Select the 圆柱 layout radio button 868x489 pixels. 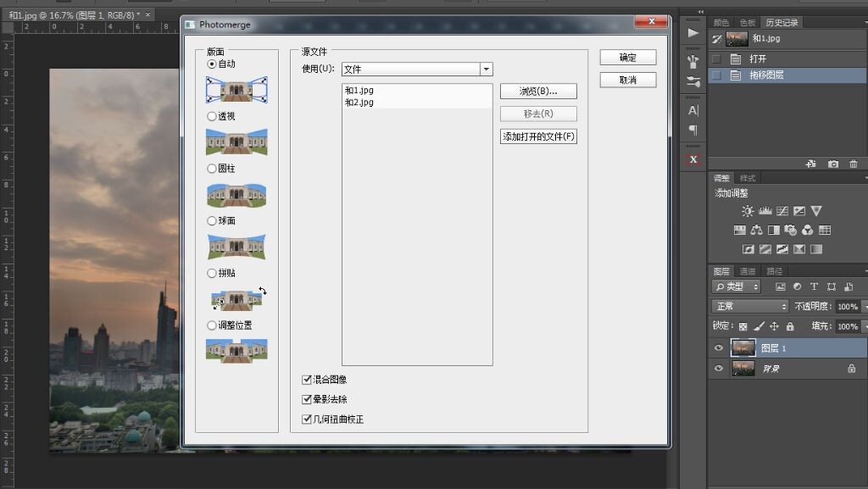(x=211, y=168)
